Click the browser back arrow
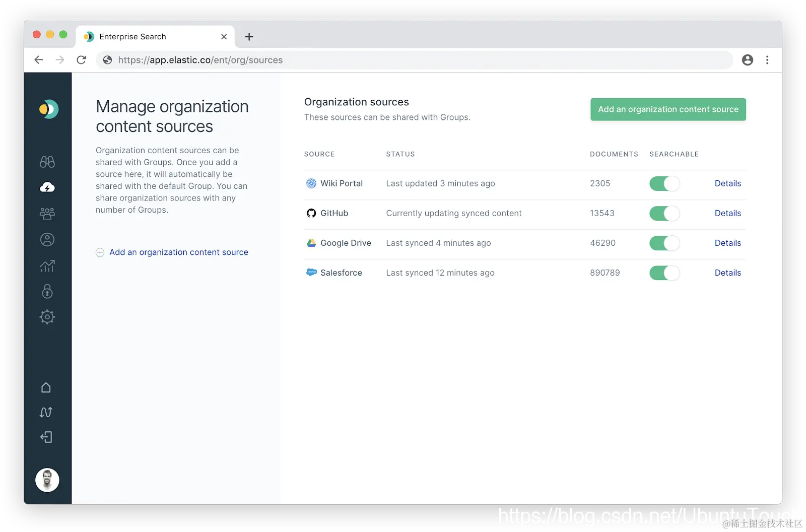Screen dimensions: 806x532 point(39,60)
